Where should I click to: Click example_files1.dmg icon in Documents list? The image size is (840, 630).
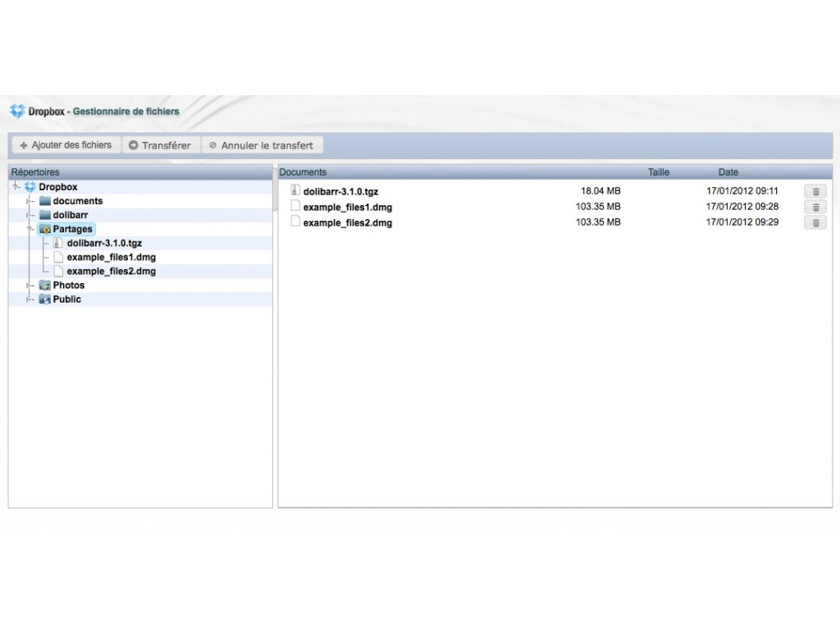point(295,205)
